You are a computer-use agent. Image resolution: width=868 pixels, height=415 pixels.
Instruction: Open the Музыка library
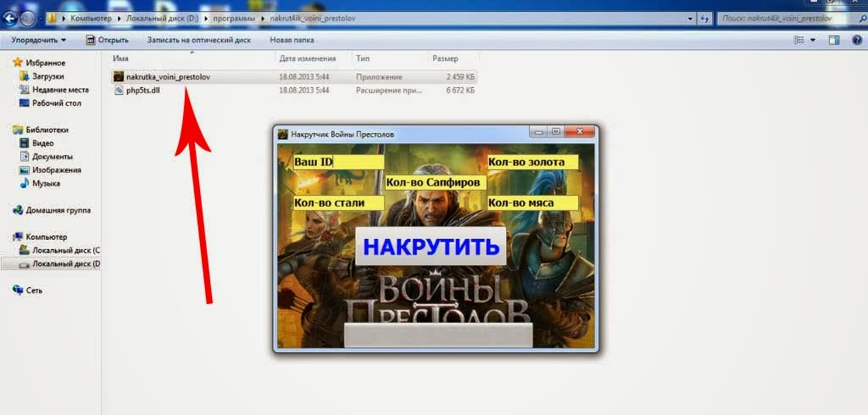[46, 183]
